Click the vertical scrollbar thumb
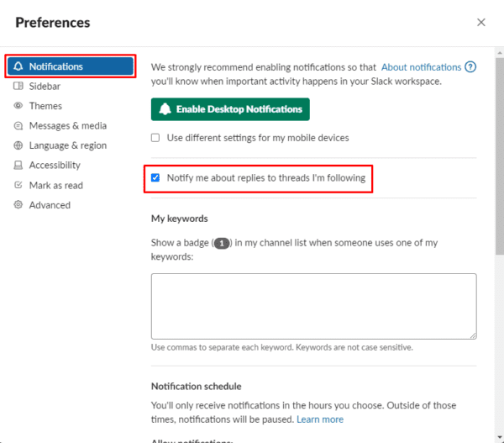504x443 pixels. click(x=500, y=156)
